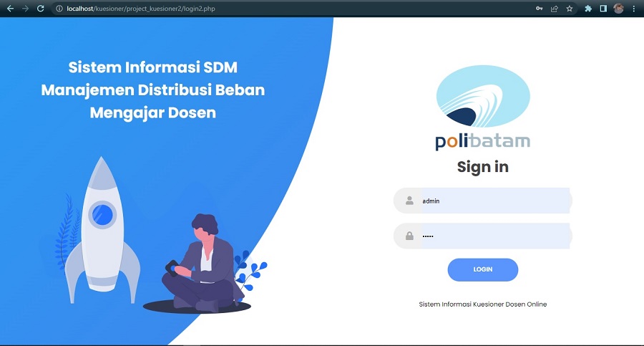Click the share page icon
644x346 pixels.
tap(555, 8)
